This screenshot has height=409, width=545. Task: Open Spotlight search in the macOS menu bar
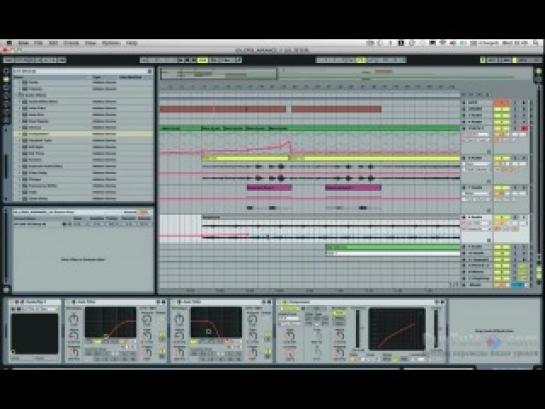(x=536, y=43)
